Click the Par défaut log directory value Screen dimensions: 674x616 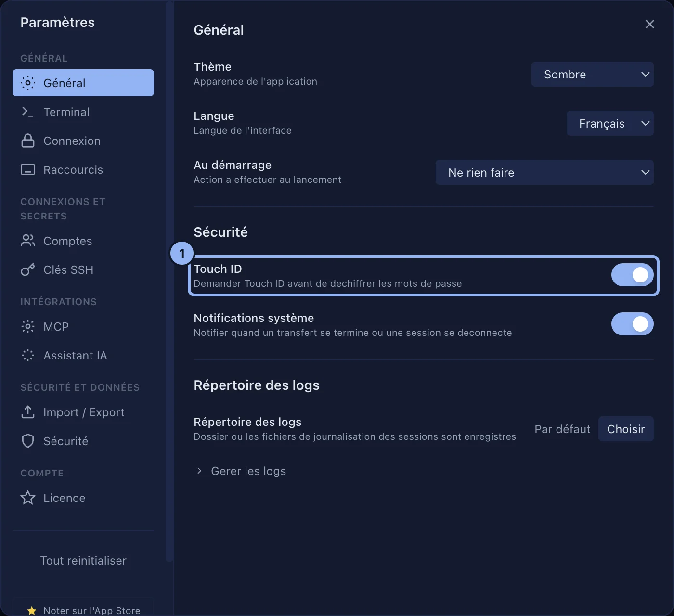pyautogui.click(x=562, y=429)
